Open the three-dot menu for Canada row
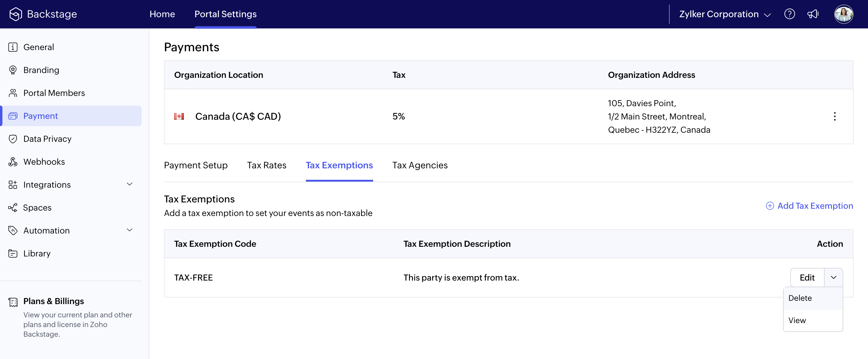Image resolution: width=868 pixels, height=359 pixels. tap(834, 116)
